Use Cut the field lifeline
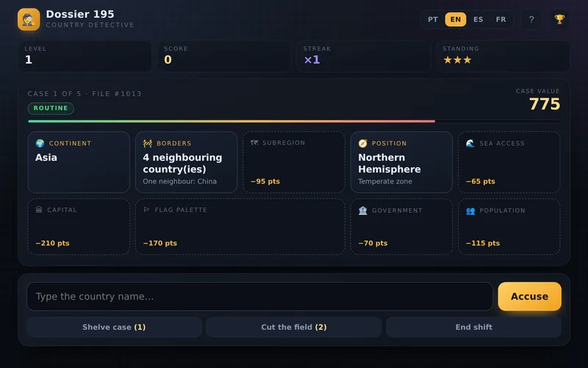The image size is (588, 368). click(x=294, y=327)
